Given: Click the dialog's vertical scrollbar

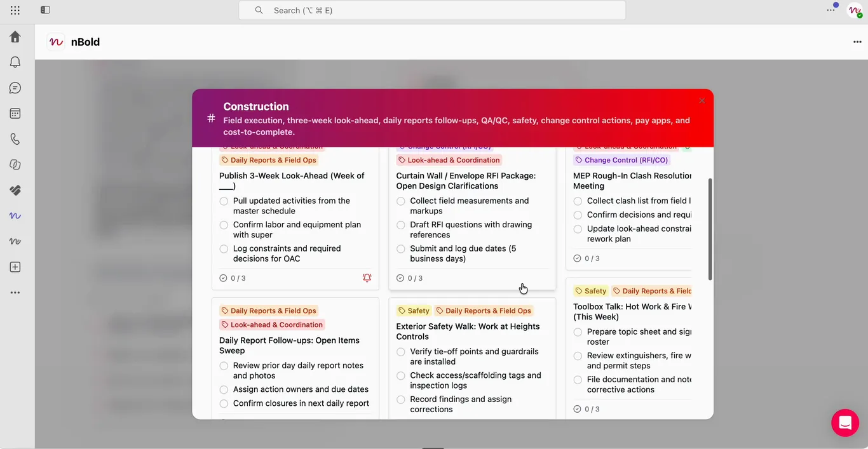Looking at the screenshot, I should [710, 229].
